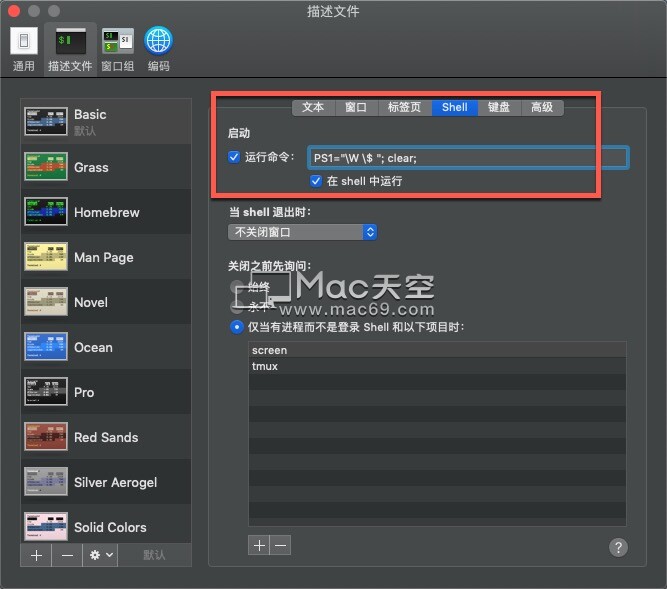Image resolution: width=667 pixels, height=589 pixels.
Task: Switch to the 标签页 tab
Action: pos(405,107)
